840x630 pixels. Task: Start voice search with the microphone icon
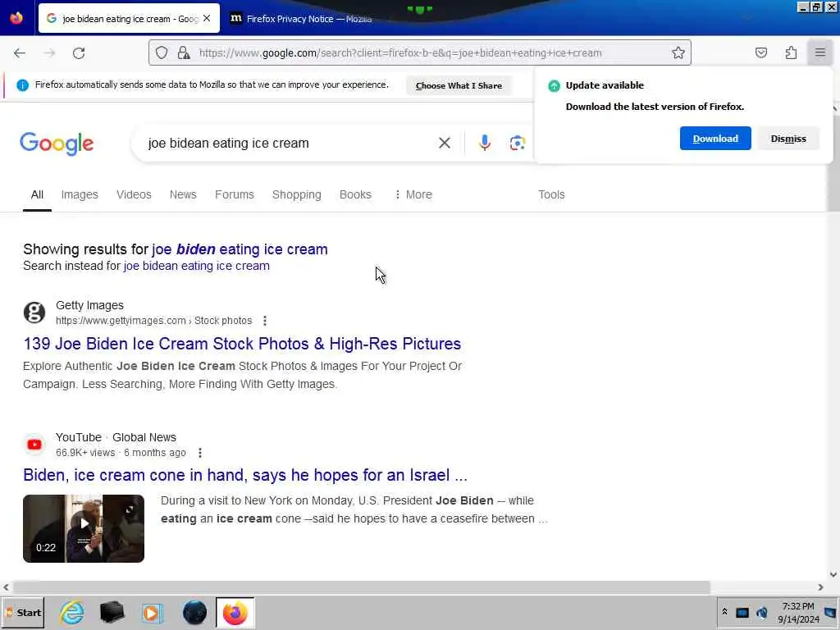(x=484, y=143)
